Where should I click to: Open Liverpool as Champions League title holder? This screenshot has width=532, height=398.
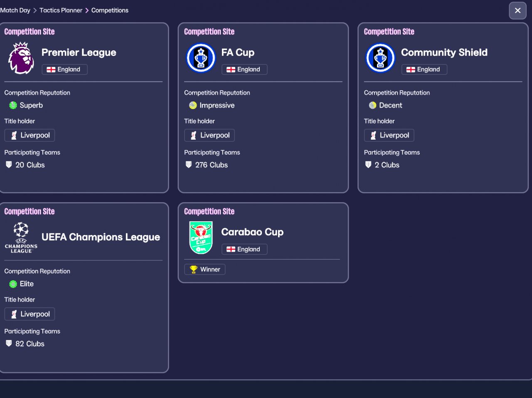coord(30,314)
